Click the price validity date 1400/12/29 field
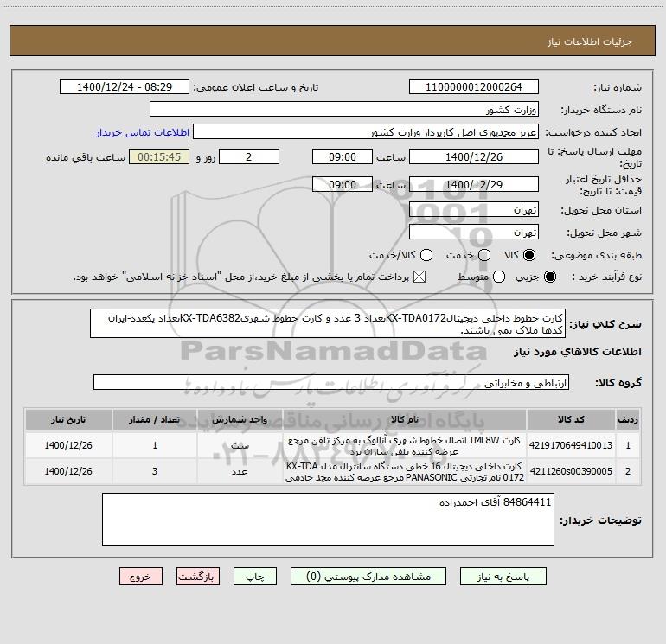 [474, 184]
